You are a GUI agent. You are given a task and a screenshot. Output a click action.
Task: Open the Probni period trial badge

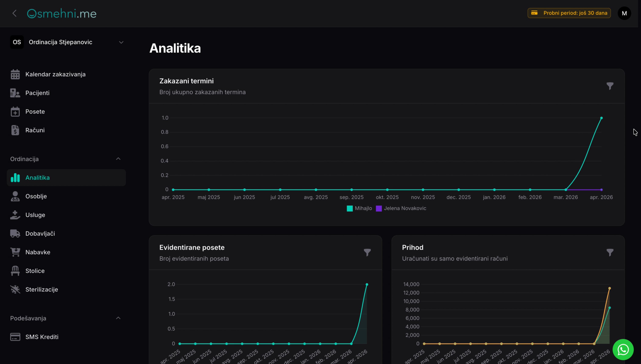pos(569,13)
